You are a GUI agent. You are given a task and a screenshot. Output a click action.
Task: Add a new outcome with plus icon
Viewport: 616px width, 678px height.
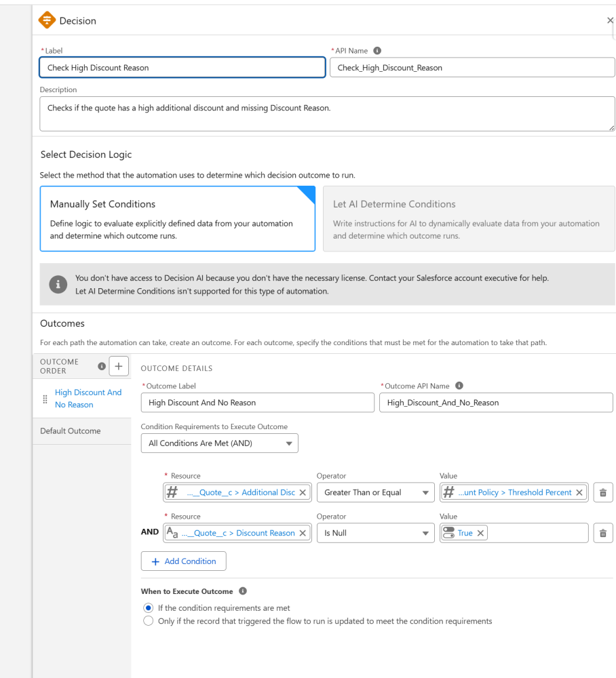coord(119,366)
